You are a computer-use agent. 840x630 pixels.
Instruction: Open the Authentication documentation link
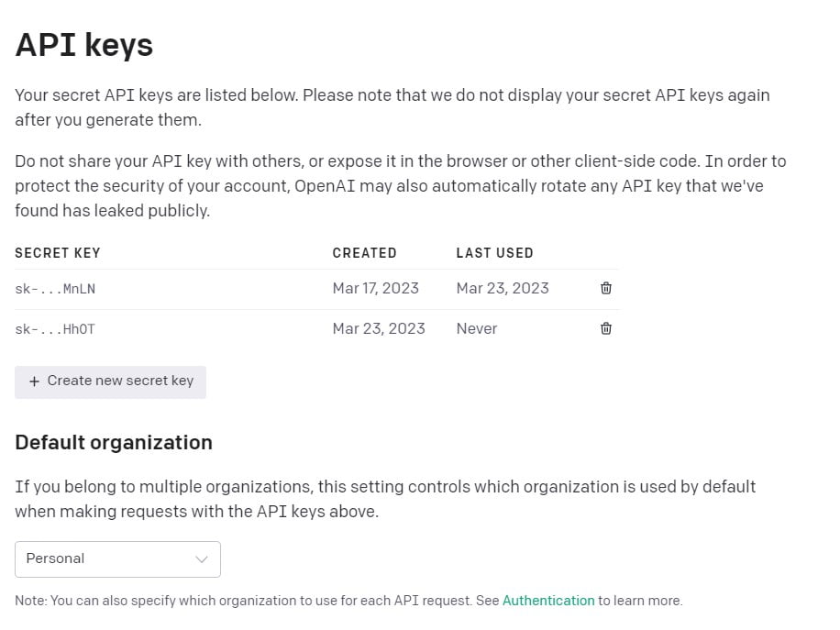pyautogui.click(x=548, y=601)
